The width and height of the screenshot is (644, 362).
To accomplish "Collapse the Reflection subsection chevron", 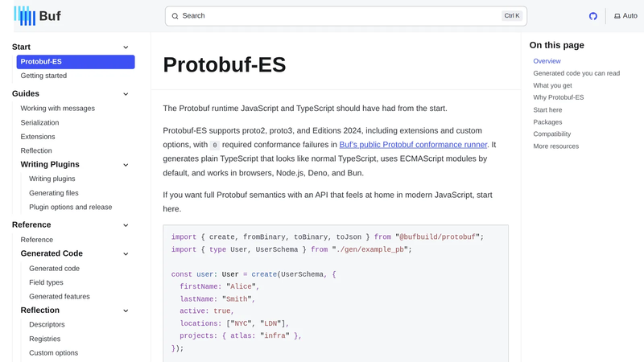I will click(x=126, y=311).
